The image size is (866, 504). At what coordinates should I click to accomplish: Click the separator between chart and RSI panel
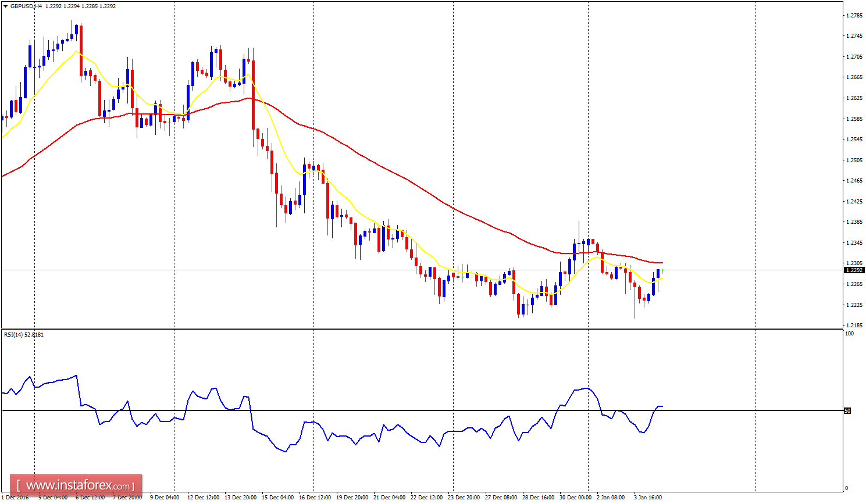[407, 328]
